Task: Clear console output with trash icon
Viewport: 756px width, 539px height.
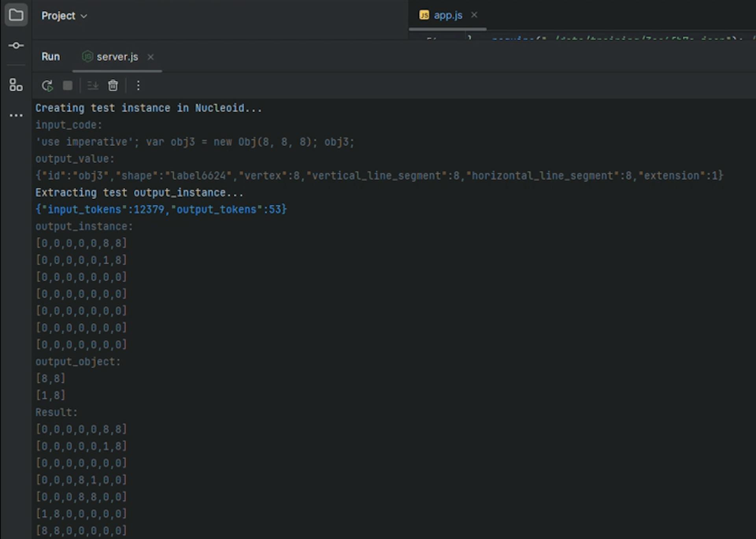Action: coord(113,85)
